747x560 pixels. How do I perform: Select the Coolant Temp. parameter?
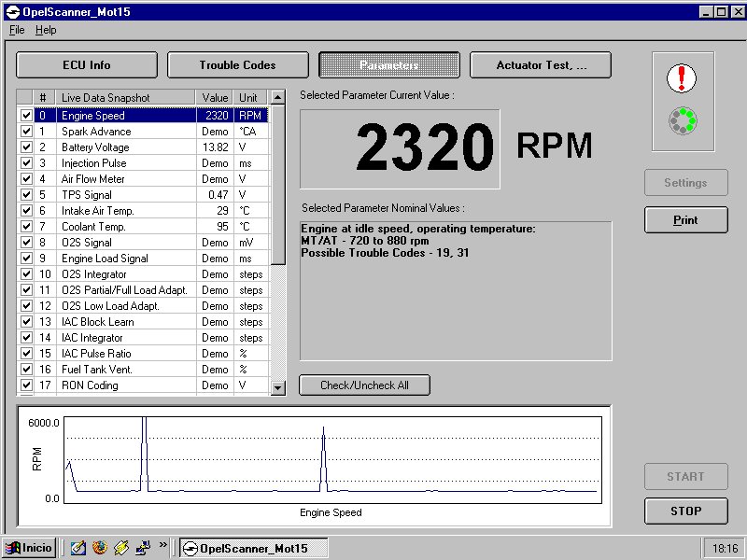click(x=143, y=227)
